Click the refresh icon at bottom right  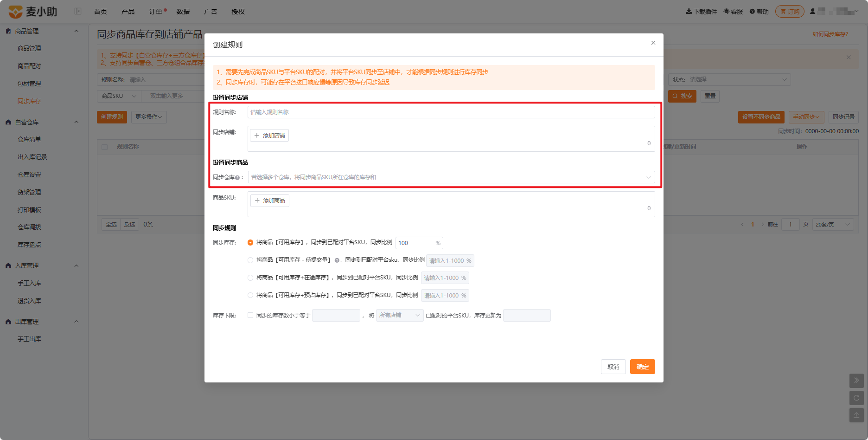pyautogui.click(x=856, y=398)
